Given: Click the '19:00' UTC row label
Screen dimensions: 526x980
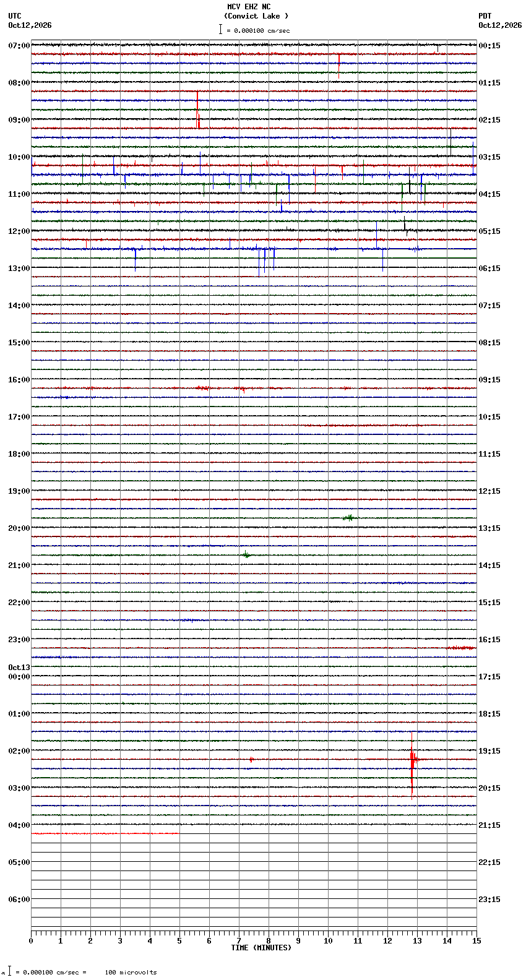Looking at the screenshot, I should pyautogui.click(x=19, y=491).
